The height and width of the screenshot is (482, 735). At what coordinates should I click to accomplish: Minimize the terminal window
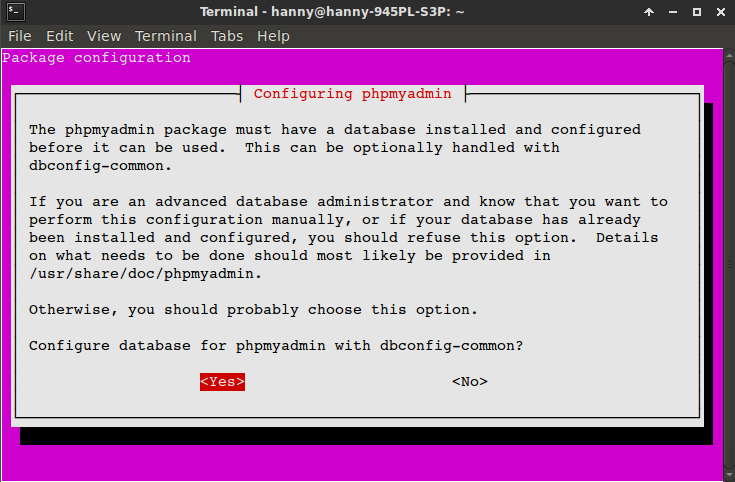pos(673,12)
